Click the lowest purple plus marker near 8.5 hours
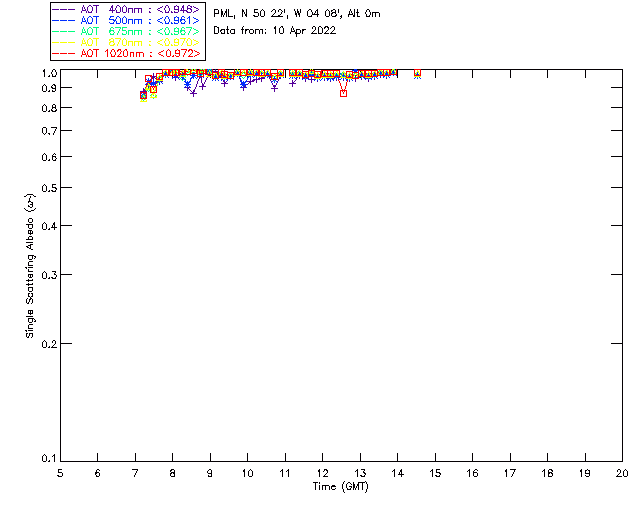 193,93
